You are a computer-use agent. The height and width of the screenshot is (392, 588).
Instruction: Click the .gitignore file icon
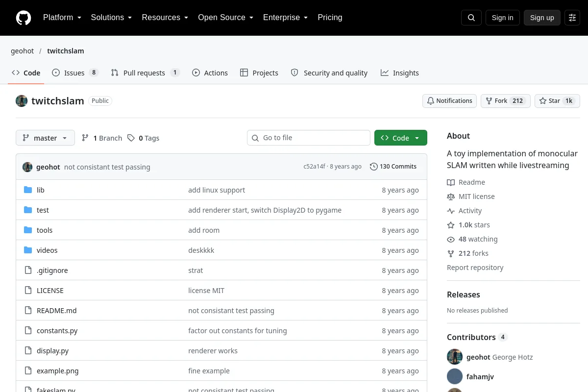[28, 270]
